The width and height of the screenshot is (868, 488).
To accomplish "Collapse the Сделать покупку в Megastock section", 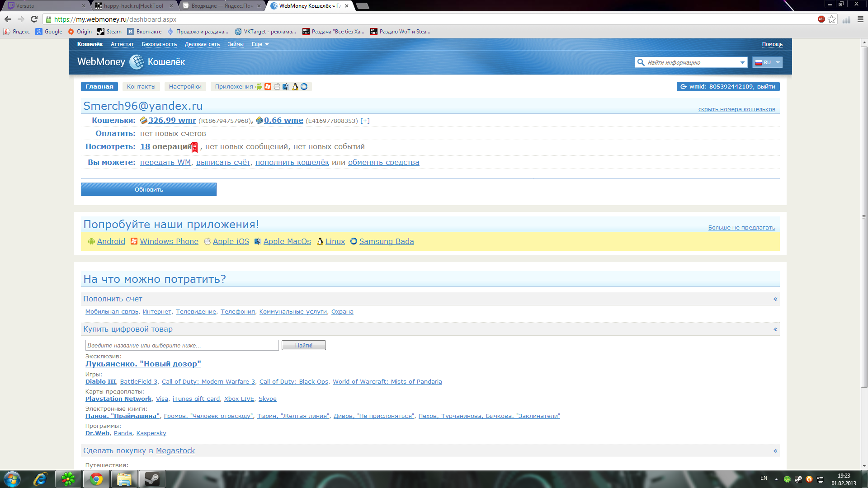I will (775, 451).
